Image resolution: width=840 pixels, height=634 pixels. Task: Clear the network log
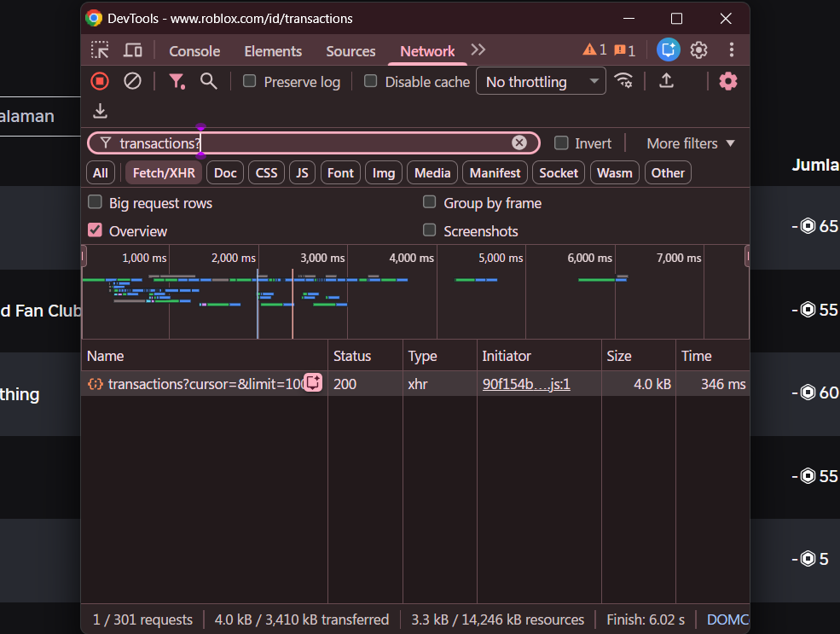point(131,81)
